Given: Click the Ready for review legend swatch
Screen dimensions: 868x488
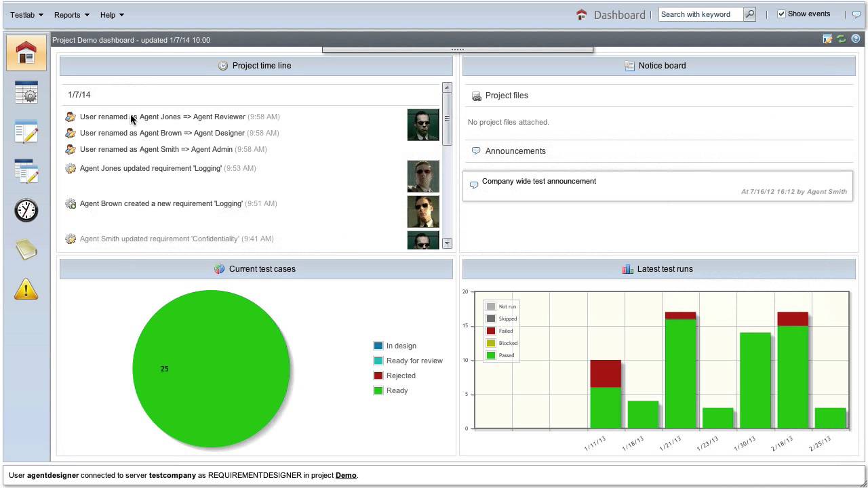Looking at the screenshot, I should coord(378,361).
